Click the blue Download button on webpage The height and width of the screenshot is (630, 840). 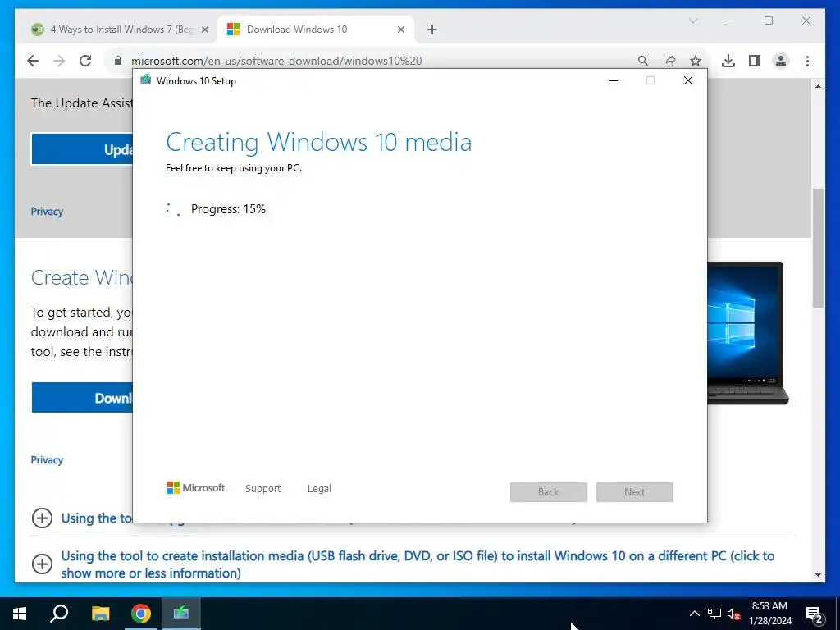click(82, 398)
